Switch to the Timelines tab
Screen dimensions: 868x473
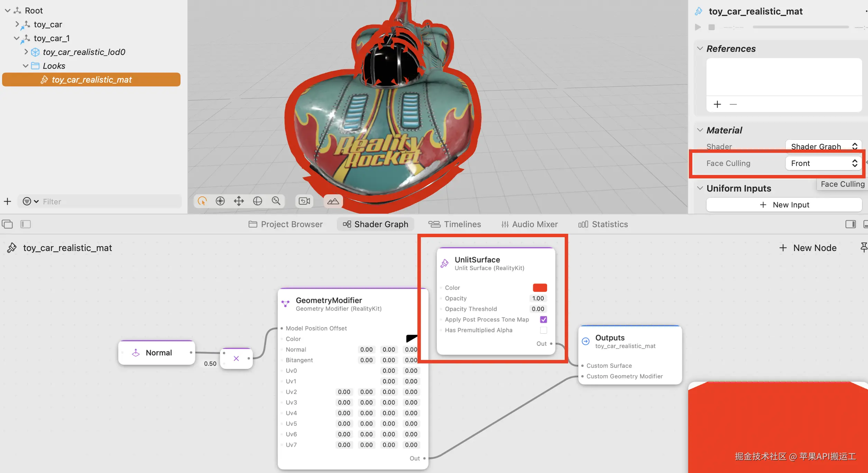[x=455, y=224]
